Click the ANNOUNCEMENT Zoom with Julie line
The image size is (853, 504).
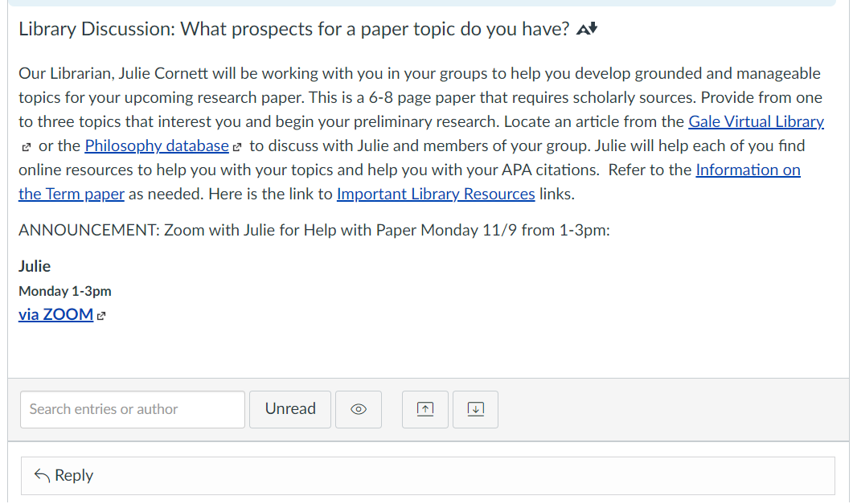(314, 231)
